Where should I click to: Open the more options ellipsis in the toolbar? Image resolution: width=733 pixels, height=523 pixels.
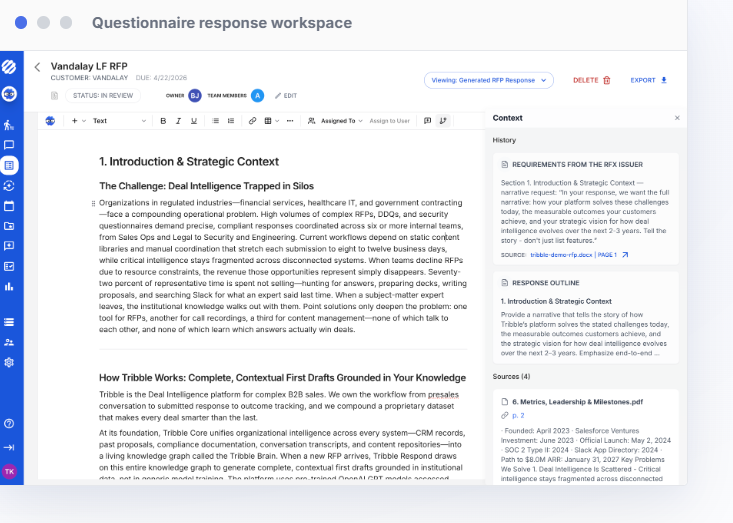[290, 121]
